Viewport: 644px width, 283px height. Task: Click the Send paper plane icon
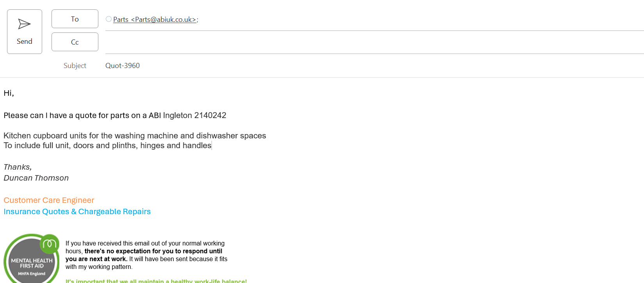[x=24, y=24]
